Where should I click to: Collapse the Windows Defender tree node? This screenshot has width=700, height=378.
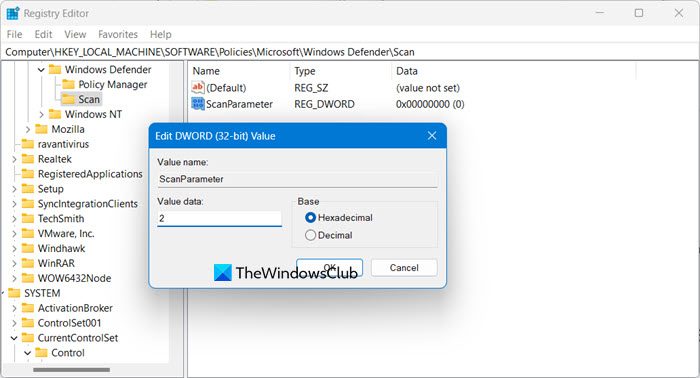(x=41, y=70)
